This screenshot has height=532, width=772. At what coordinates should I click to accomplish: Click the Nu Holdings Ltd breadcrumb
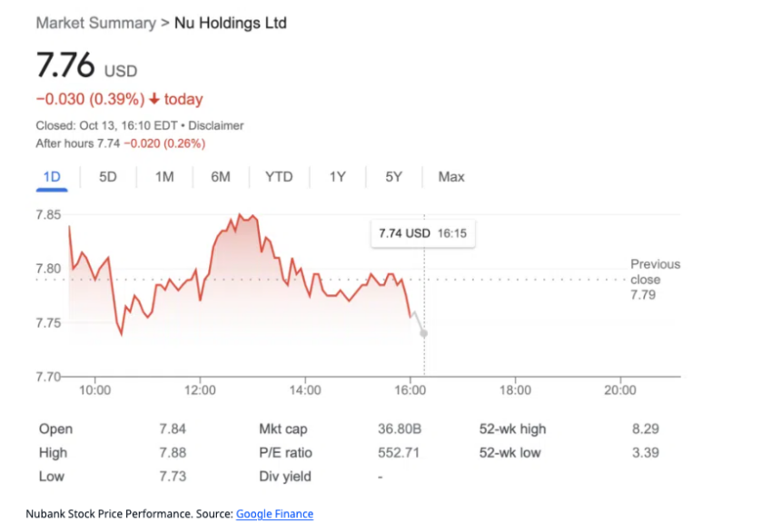pos(230,24)
